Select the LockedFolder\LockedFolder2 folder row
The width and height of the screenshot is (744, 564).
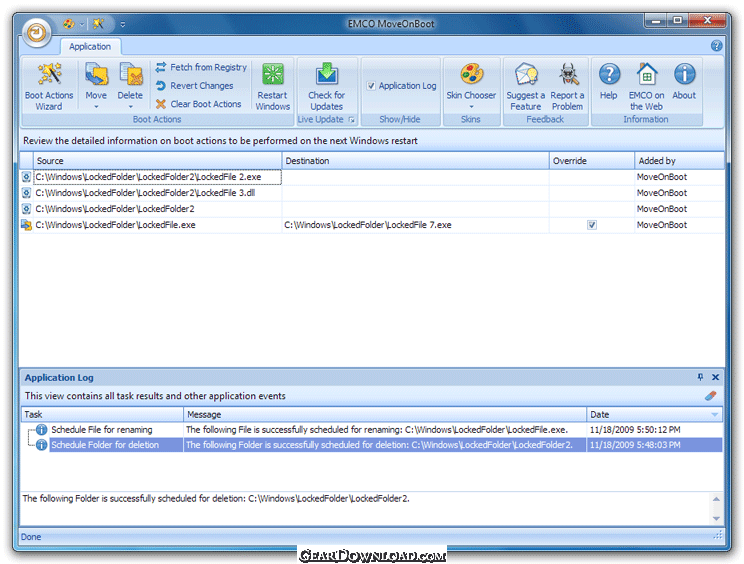click(372, 209)
